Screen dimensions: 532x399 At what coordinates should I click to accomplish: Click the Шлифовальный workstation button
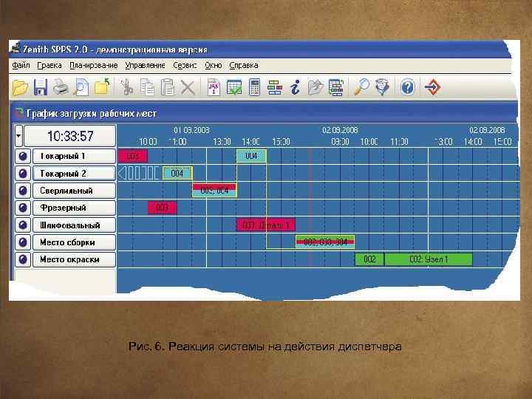click(x=74, y=225)
